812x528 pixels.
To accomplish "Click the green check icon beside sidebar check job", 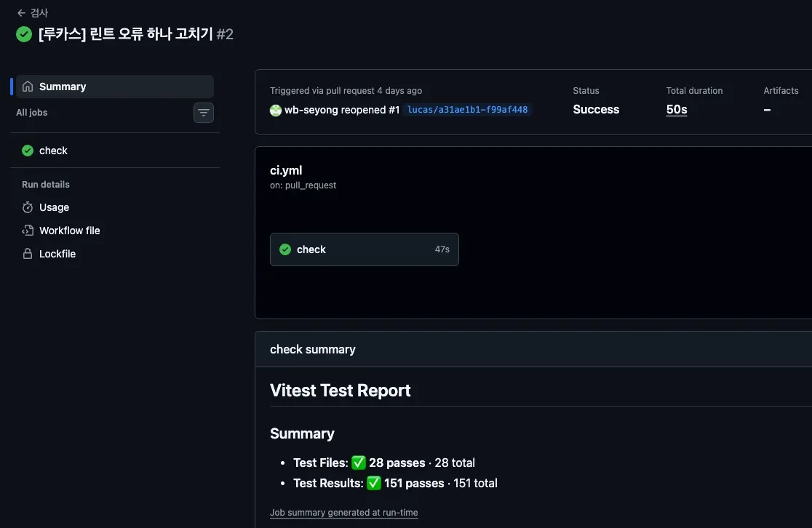I will [28, 151].
